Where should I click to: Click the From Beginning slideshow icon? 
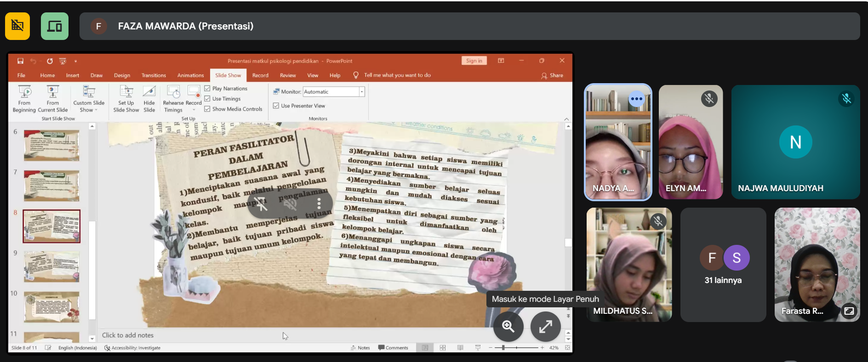point(24,92)
